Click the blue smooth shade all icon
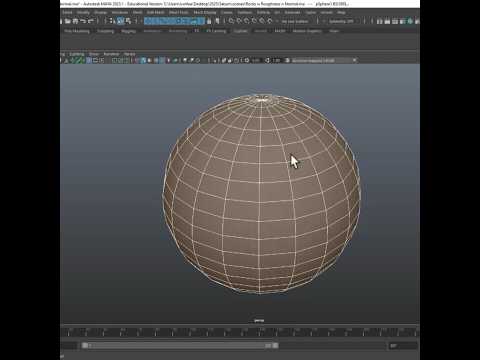This screenshot has width=480, height=360. 143,60
